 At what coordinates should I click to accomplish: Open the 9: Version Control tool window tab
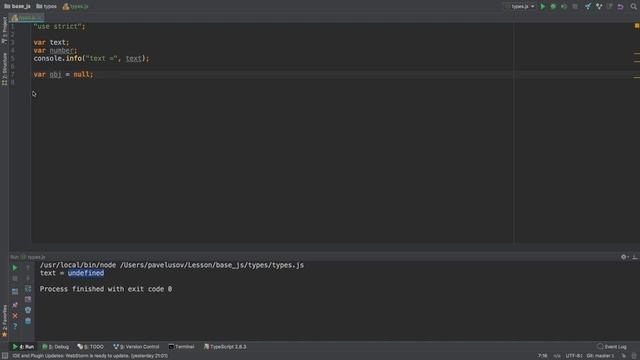136,347
